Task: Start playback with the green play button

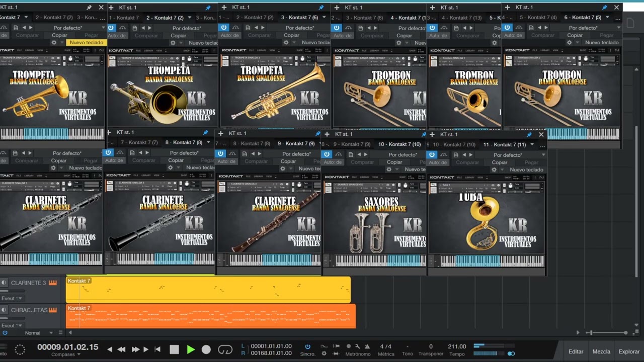Action: point(191,349)
